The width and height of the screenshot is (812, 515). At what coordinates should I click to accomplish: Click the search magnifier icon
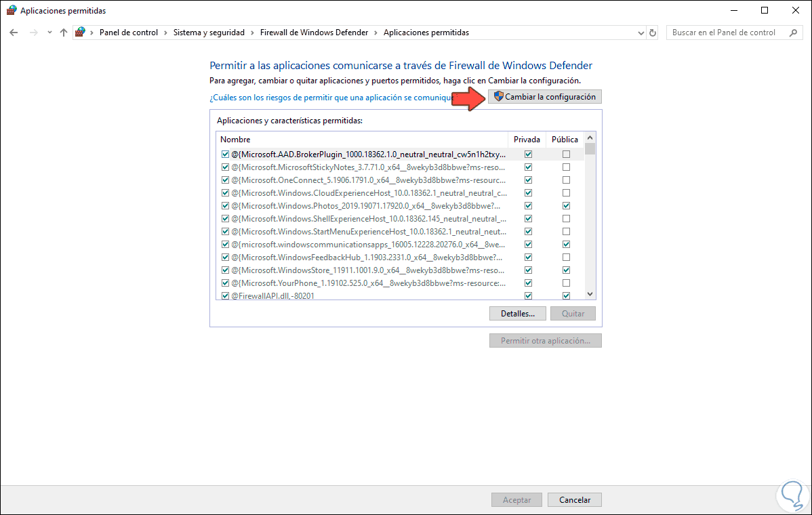[x=793, y=33]
